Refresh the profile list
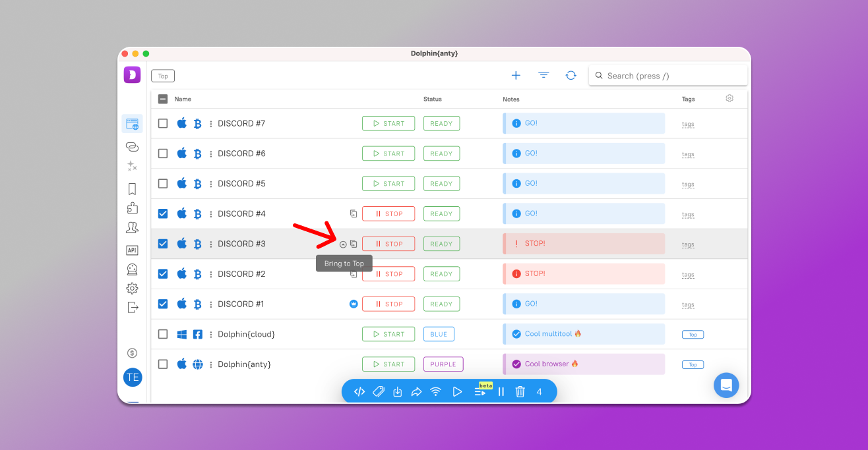 [x=571, y=76]
